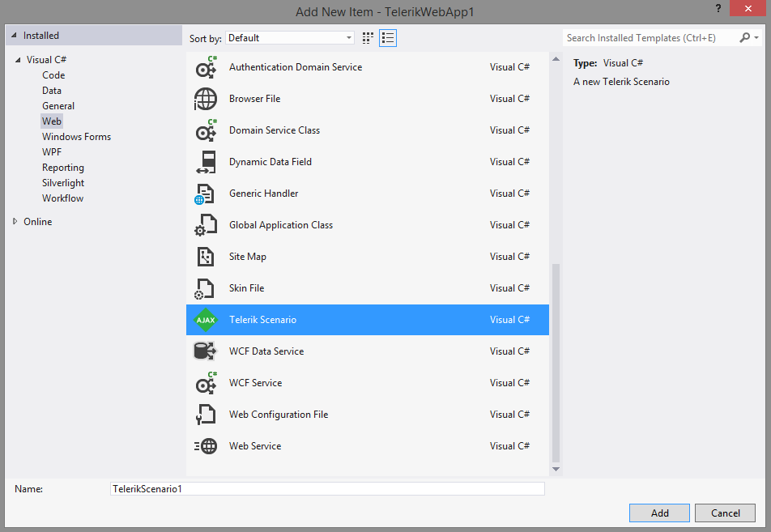Switch to medium icons list view
The height and width of the screenshot is (532, 771).
[x=388, y=38]
